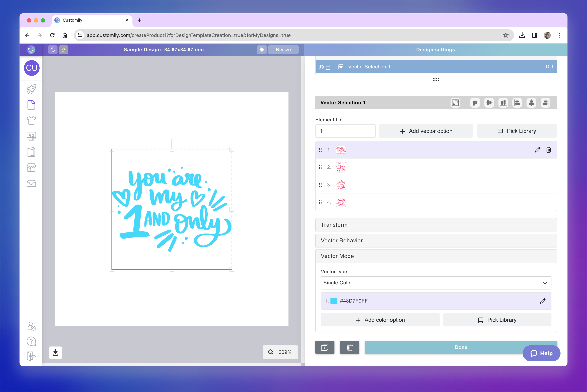Click the redo arrow in the top bar
Screen dimensions: 587x392
coord(64,50)
